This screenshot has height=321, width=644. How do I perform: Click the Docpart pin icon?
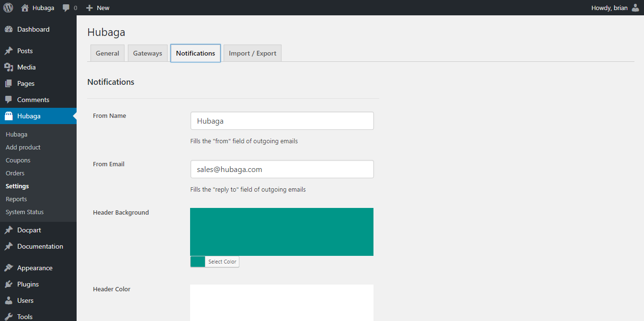(x=9, y=230)
